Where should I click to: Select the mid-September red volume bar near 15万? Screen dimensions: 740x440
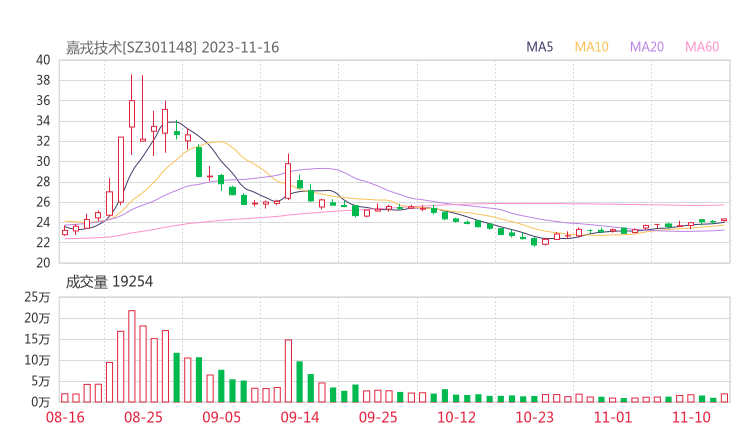click(288, 371)
